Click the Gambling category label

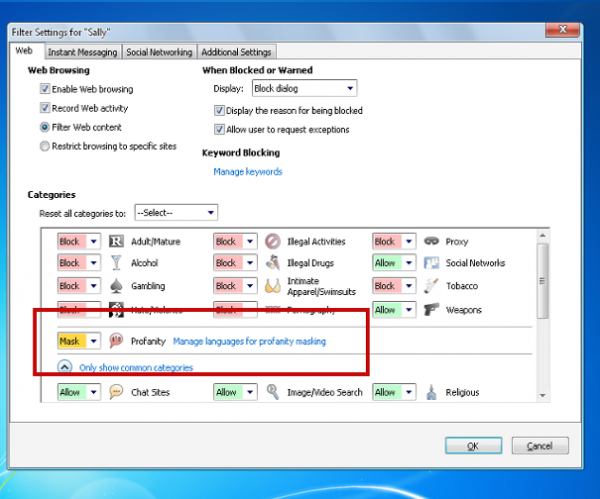coord(148,286)
